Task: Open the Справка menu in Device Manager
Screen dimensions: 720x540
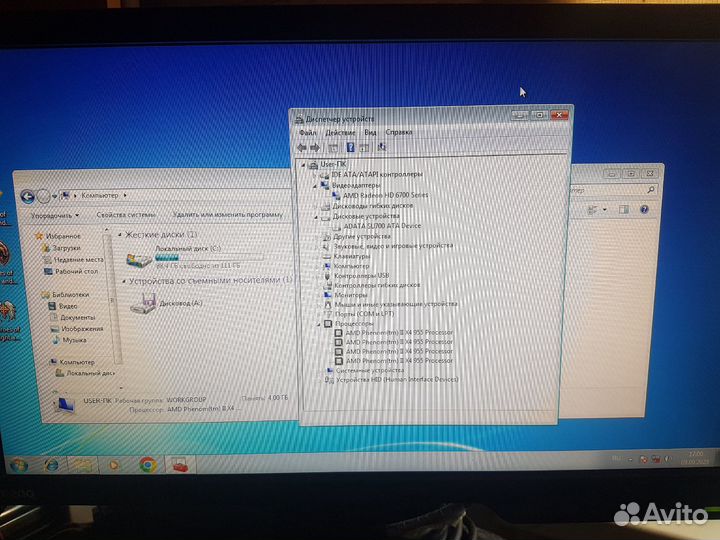Action: pos(399,132)
